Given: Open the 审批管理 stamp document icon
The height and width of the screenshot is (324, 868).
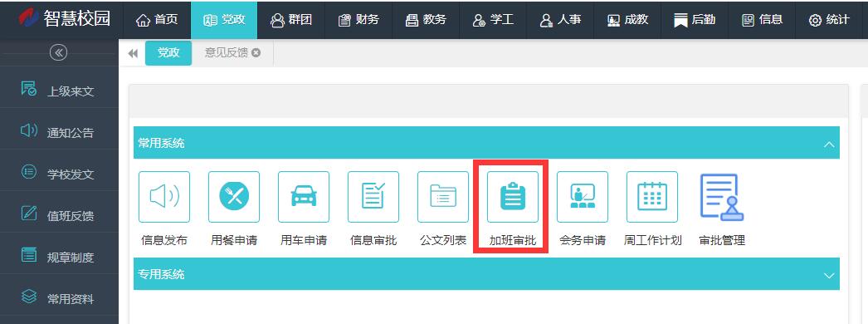Looking at the screenshot, I should (722, 197).
